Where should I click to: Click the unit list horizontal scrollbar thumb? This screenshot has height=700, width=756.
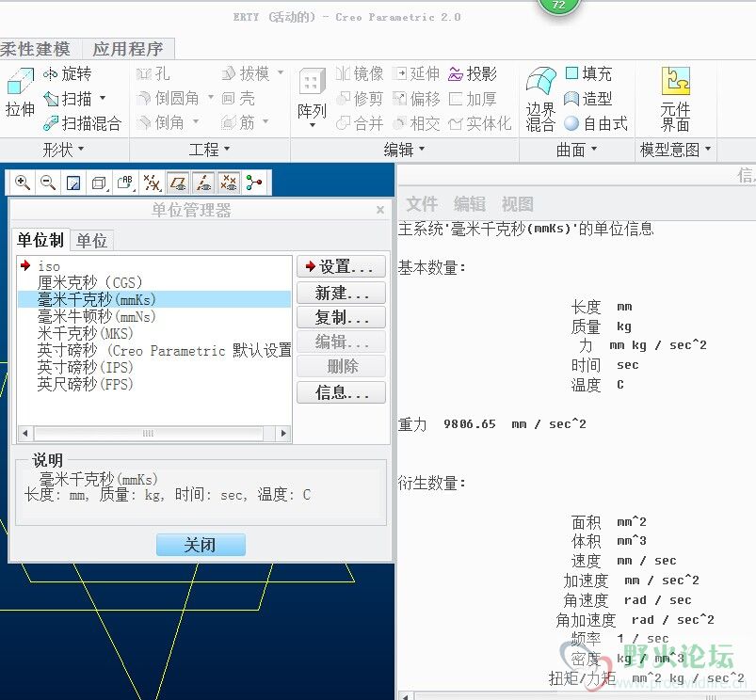click(x=149, y=433)
